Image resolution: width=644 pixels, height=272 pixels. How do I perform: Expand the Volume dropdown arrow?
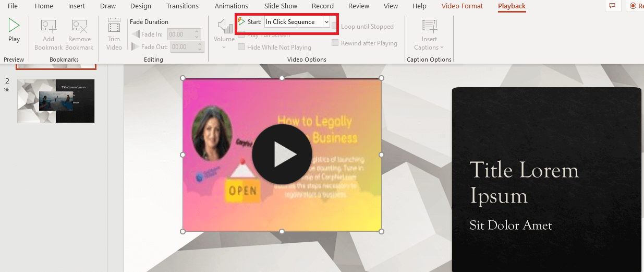pos(224,48)
